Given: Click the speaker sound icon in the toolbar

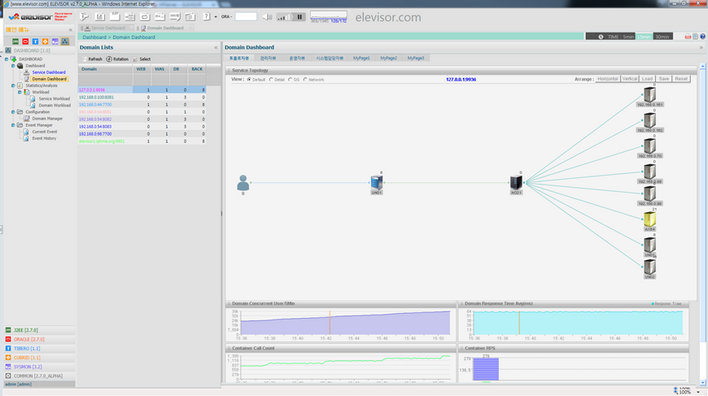Looking at the screenshot, I should (x=267, y=17).
